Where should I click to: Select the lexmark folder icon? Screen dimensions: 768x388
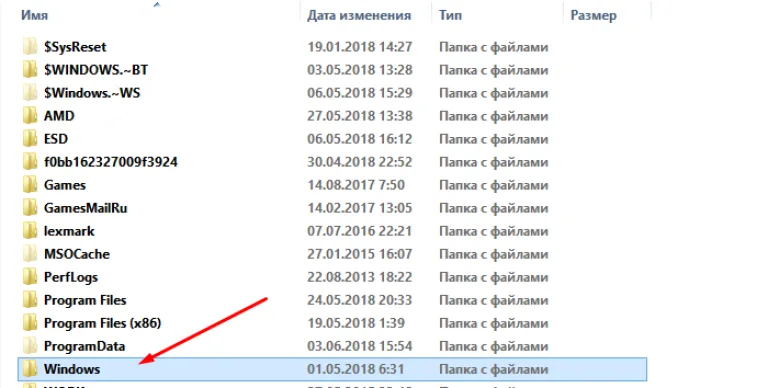pyautogui.click(x=30, y=231)
